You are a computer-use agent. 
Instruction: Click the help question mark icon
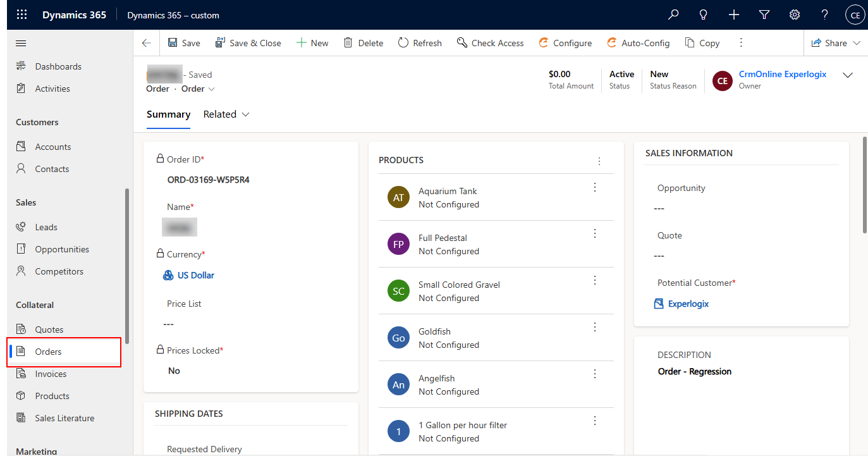coord(824,15)
